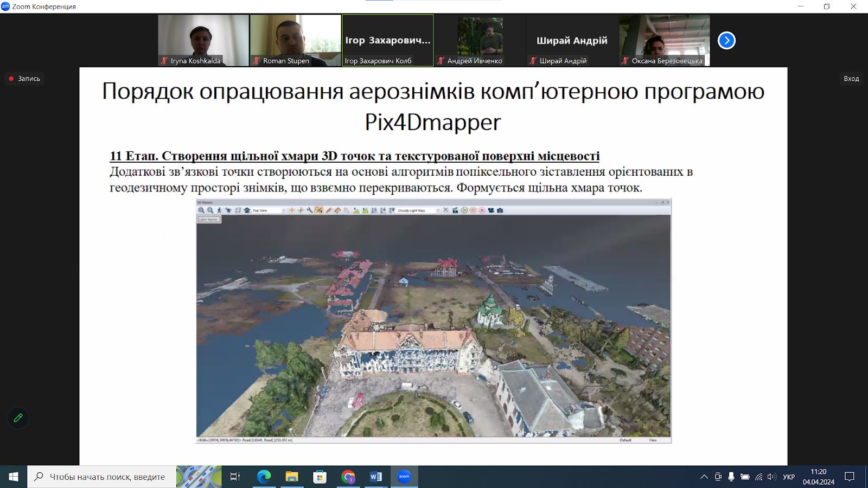
Task: Click the battery icon in system tray
Action: [745, 477]
